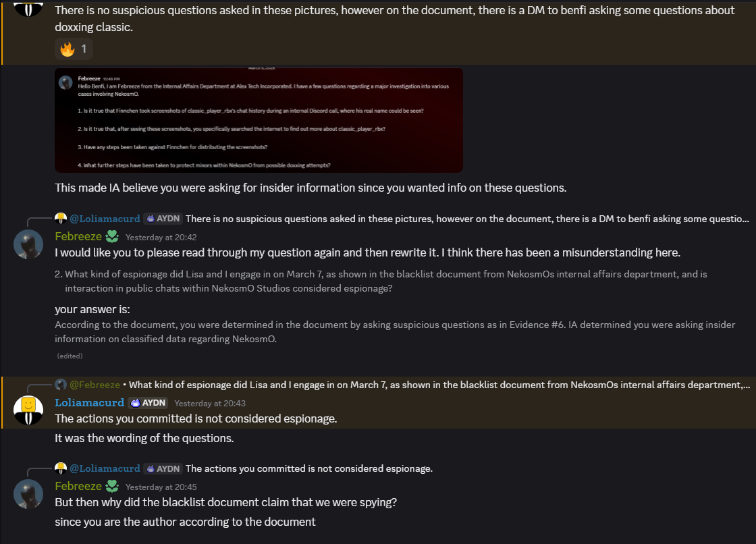
Task: Click the AYDN tag in first reply preview
Action: click(163, 219)
